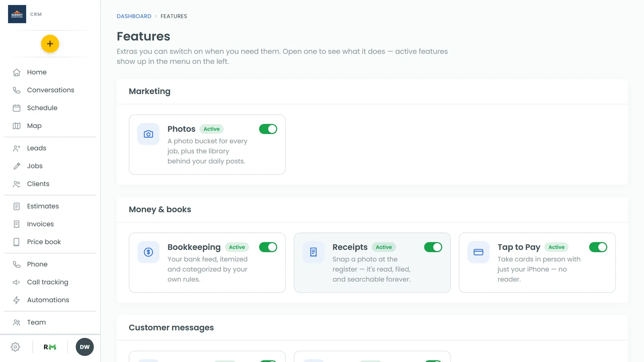The height and width of the screenshot is (362, 644).
Task: Open the Photos feature title
Action: pos(182,129)
